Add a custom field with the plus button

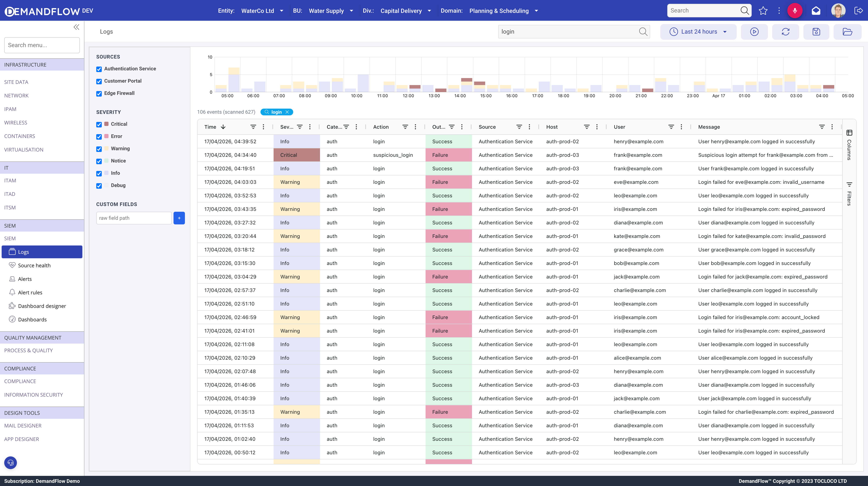click(179, 218)
